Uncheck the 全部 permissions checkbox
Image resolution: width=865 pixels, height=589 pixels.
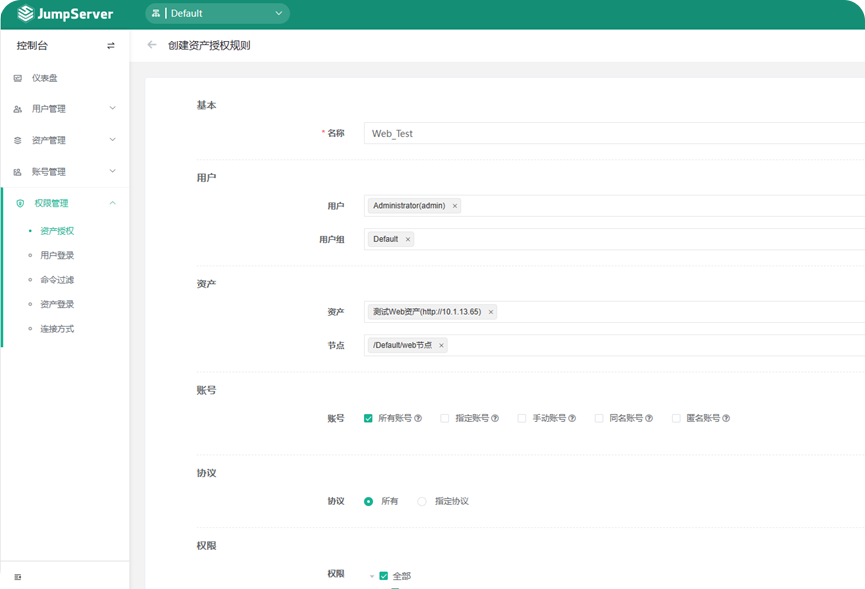pyautogui.click(x=383, y=576)
